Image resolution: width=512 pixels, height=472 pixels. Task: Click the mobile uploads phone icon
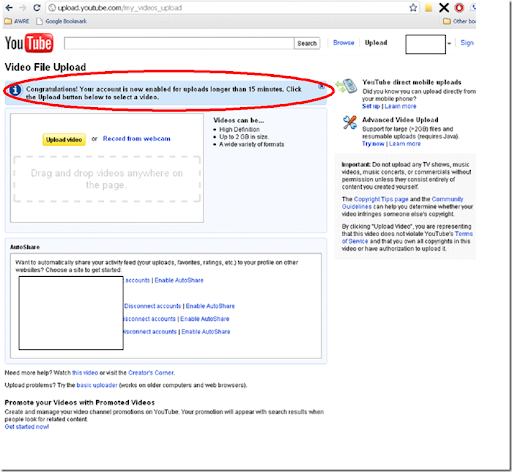pos(346,86)
